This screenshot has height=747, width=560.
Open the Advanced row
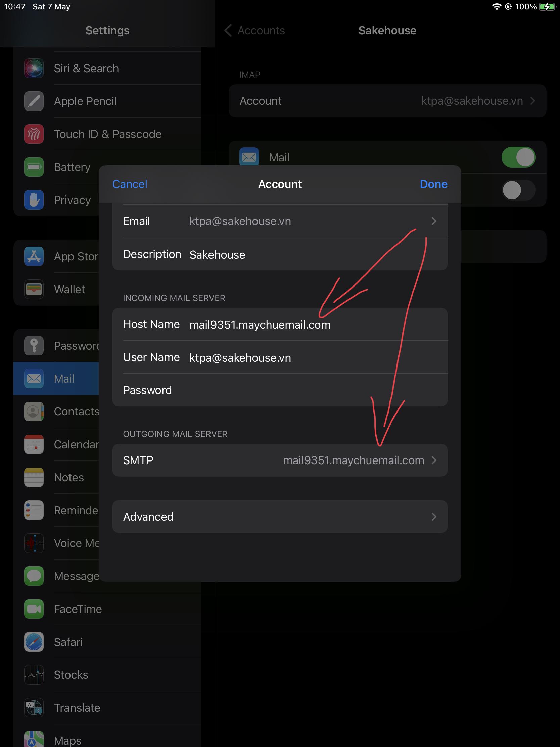(x=280, y=517)
